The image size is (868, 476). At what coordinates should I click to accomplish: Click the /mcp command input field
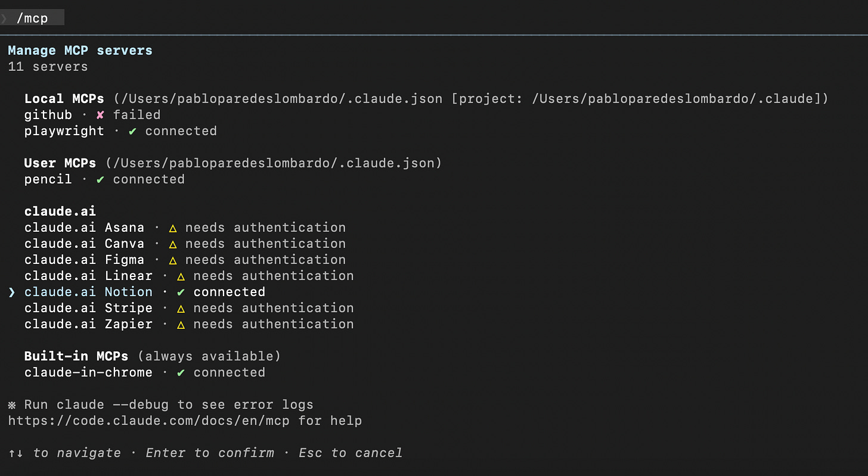(x=32, y=18)
